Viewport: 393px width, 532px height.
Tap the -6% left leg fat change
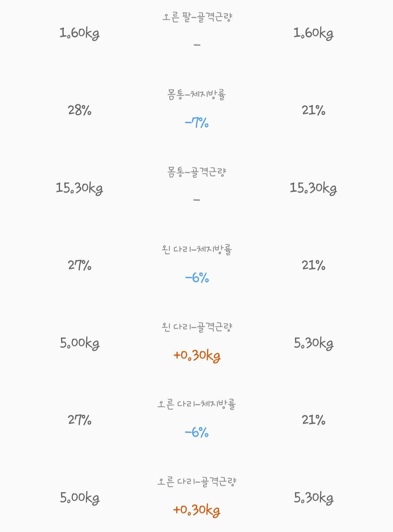point(197,278)
